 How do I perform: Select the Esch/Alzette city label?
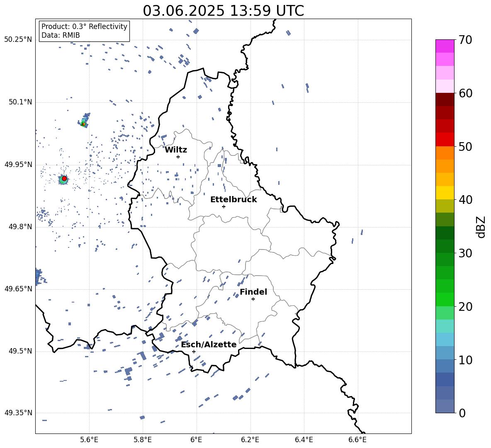click(209, 344)
